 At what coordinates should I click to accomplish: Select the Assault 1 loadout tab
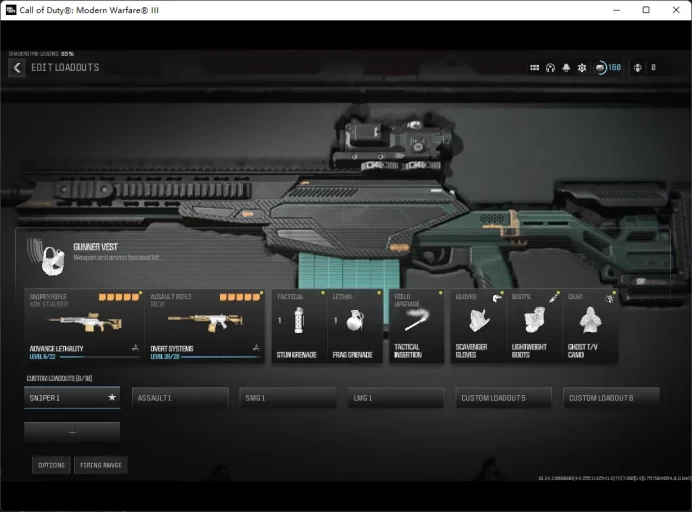(x=180, y=398)
